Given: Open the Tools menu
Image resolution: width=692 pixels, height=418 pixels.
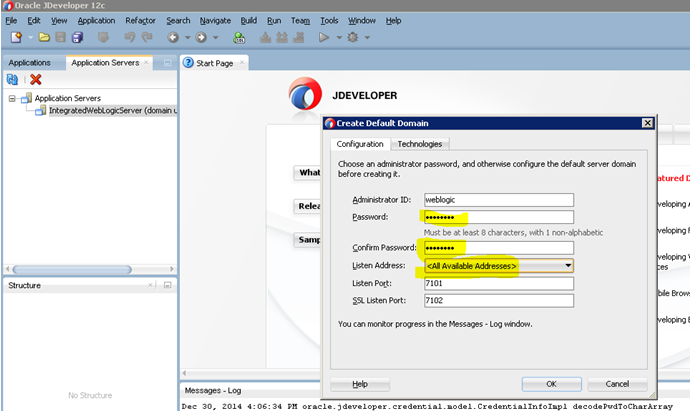Looking at the screenshot, I should [329, 20].
